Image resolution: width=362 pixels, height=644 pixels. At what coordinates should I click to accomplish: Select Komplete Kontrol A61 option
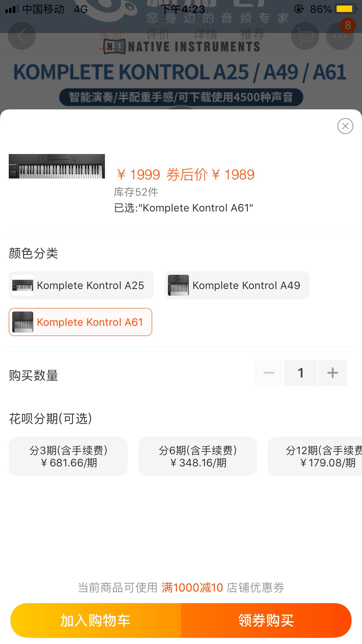[x=80, y=322]
